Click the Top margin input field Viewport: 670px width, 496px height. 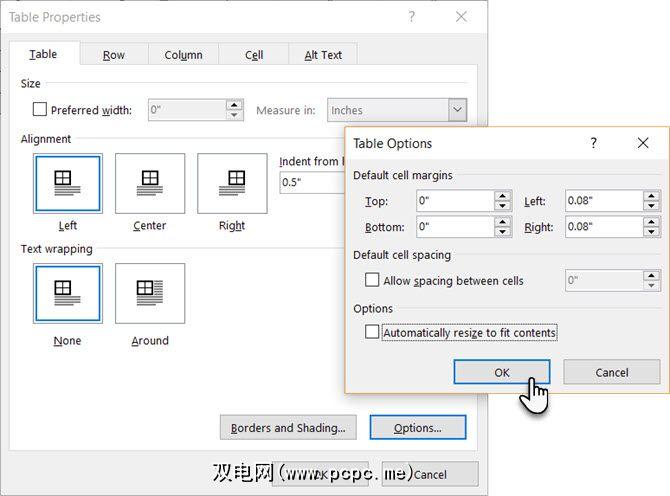coord(455,201)
